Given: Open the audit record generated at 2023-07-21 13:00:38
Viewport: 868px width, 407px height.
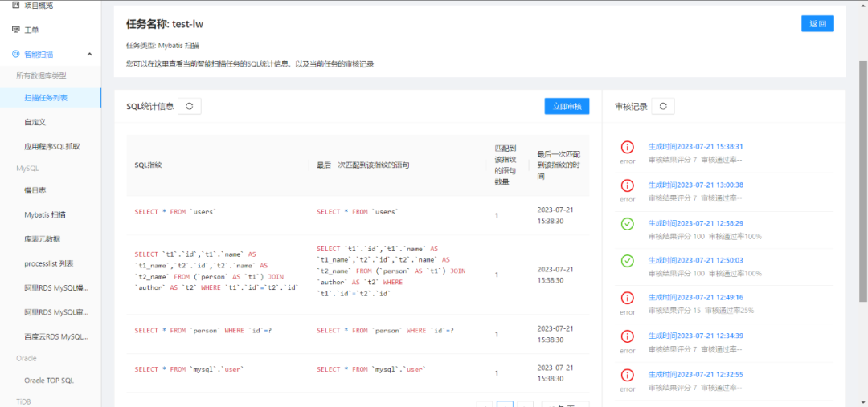Looking at the screenshot, I should pos(696,185).
